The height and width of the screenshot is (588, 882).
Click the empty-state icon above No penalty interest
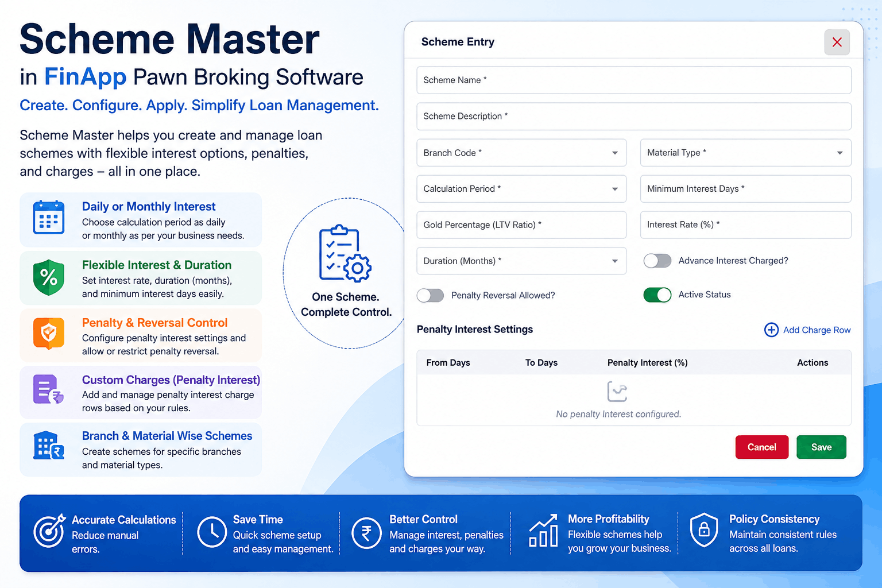pyautogui.click(x=617, y=392)
